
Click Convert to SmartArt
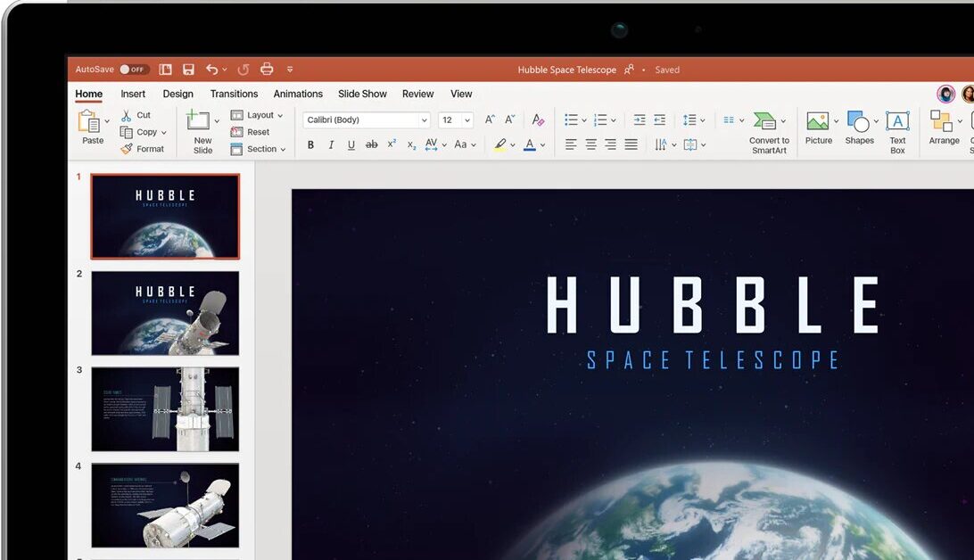point(769,132)
